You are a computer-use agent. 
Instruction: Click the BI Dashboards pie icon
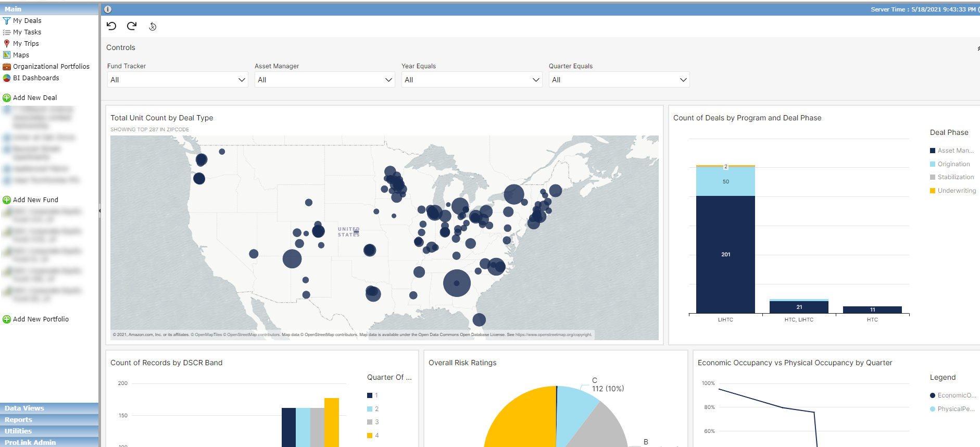[x=7, y=78]
